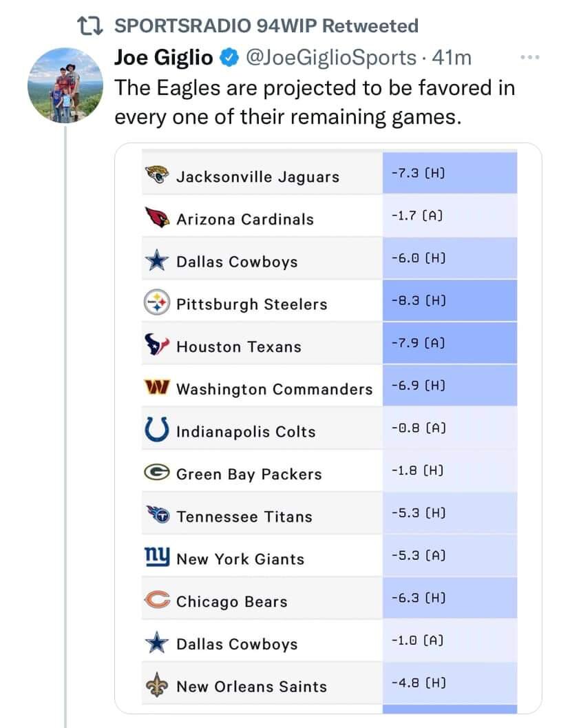Click the SPORTSRADIO 94WIP Retweeted label

pyautogui.click(x=265, y=26)
